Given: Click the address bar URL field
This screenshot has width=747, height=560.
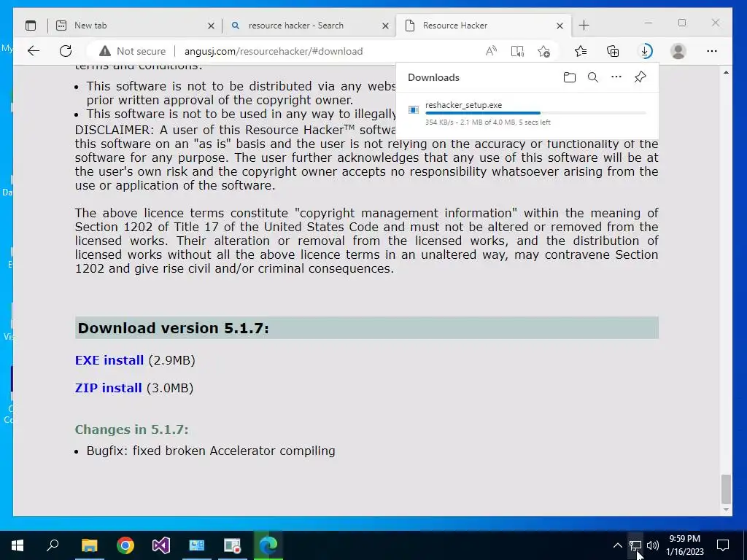Looking at the screenshot, I should pyautogui.click(x=274, y=51).
